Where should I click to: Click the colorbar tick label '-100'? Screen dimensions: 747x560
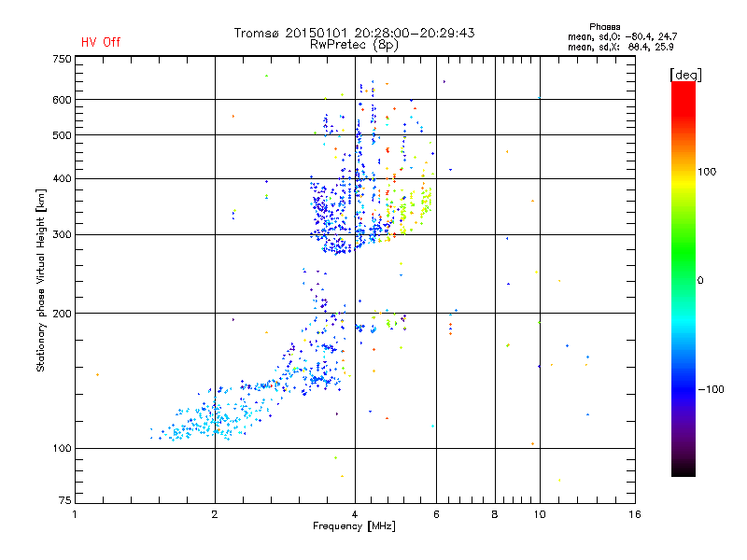tap(711, 389)
